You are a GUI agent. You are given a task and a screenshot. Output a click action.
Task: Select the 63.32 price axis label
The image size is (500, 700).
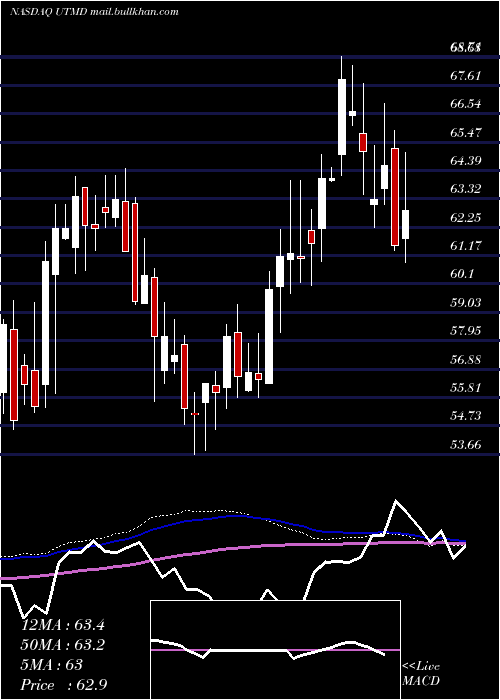466,189
